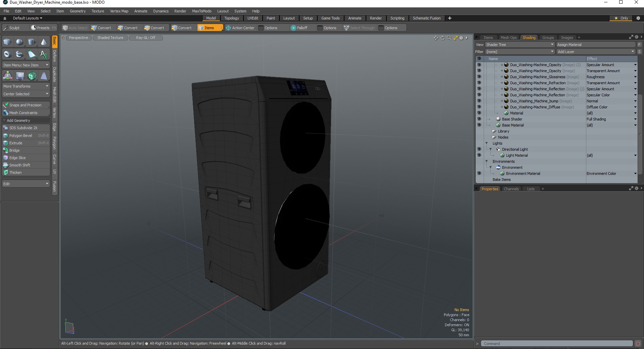Activate the Taper grid tool
Image resolution: width=644 pixels, height=349 pixels.
point(44,76)
